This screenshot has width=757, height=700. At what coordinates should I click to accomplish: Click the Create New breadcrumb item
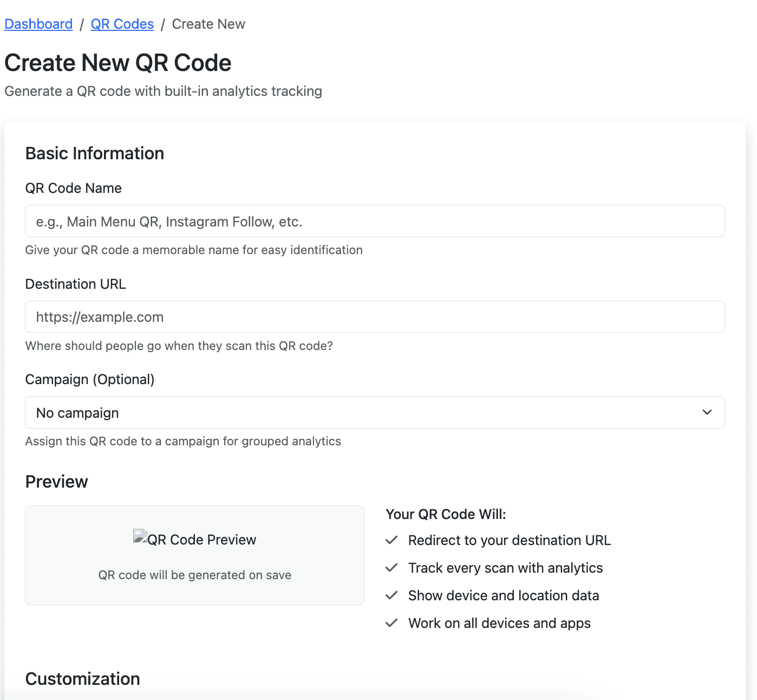coord(208,24)
